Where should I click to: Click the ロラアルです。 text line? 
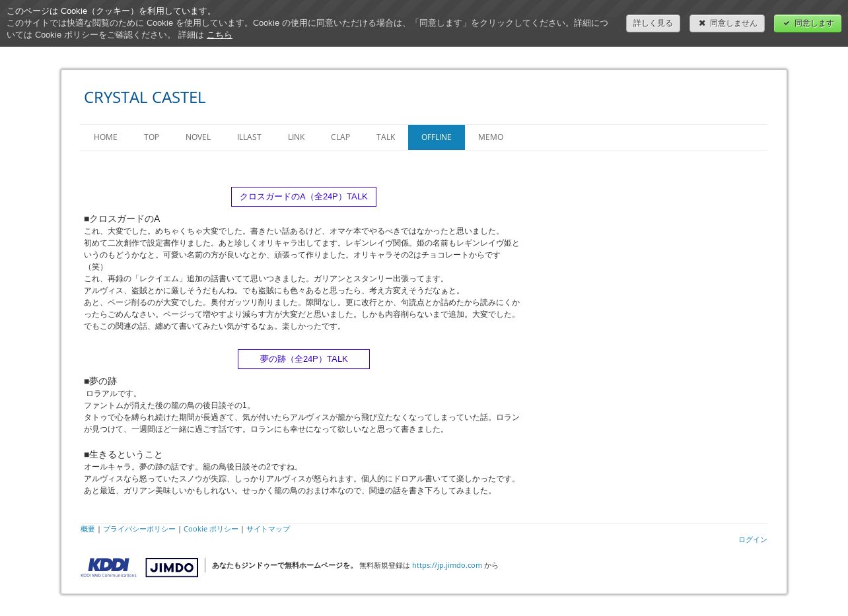tap(114, 394)
